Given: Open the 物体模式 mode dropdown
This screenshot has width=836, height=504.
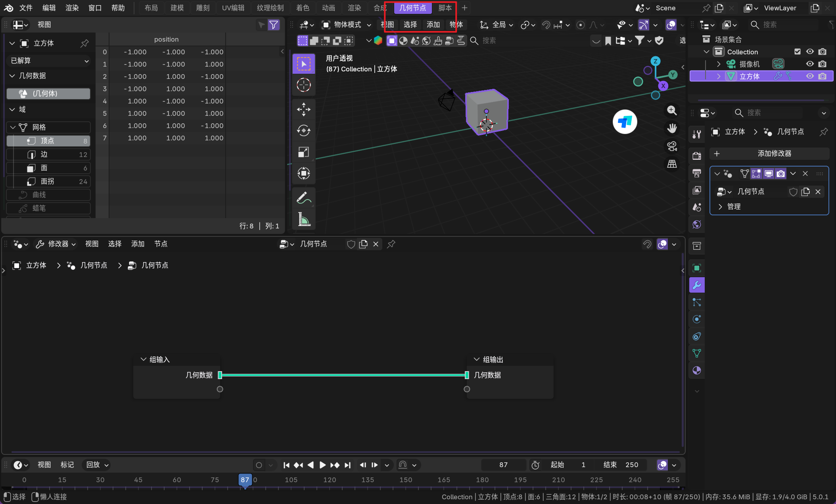Looking at the screenshot, I should tap(347, 25).
